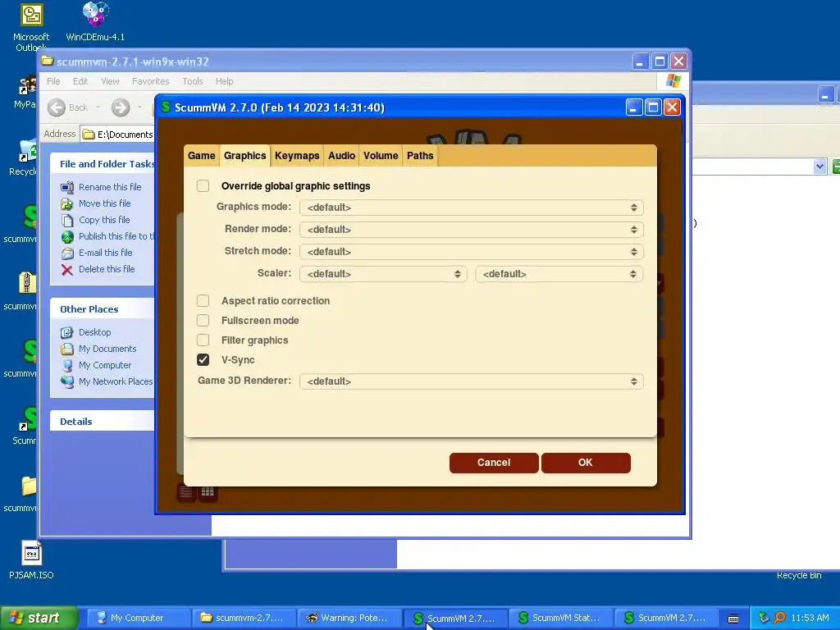This screenshot has height=630, width=840.
Task: Click the Explorer window folder title icon
Action: (x=47, y=61)
